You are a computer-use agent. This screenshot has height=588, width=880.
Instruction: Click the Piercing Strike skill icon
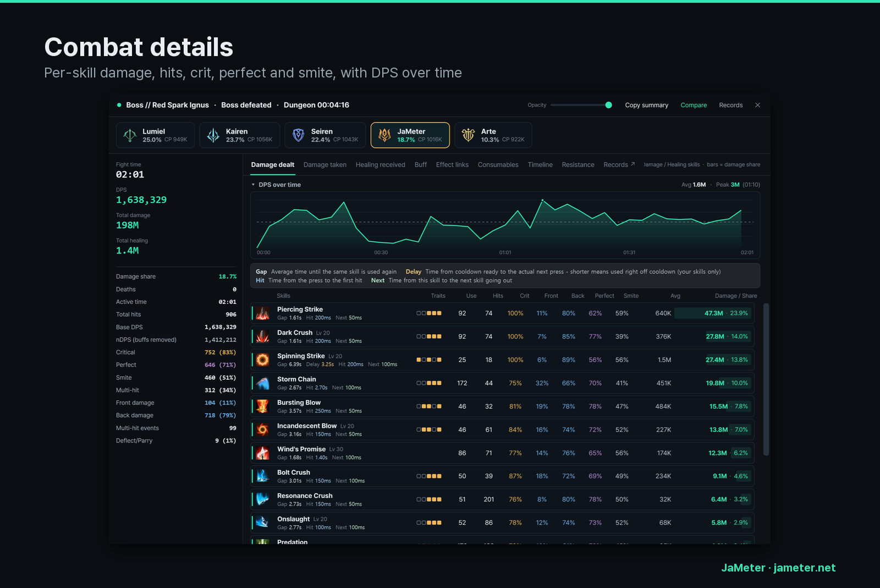click(263, 313)
